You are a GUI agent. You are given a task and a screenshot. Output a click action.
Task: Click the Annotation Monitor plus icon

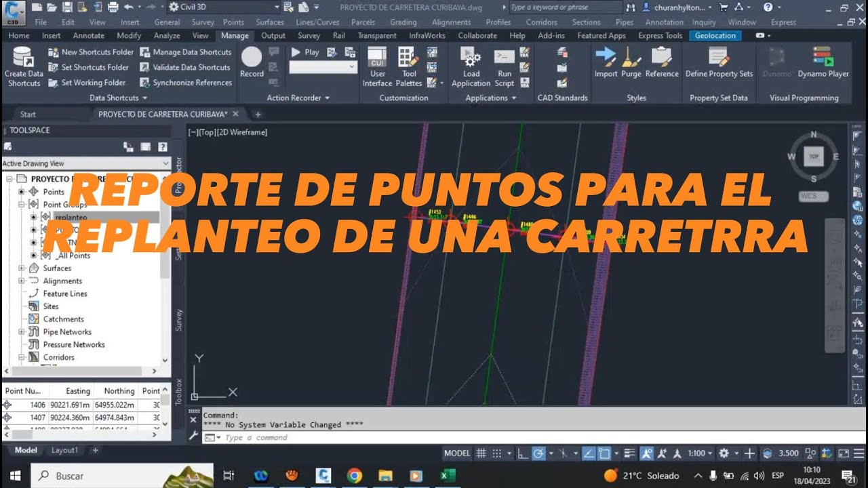tap(749, 453)
